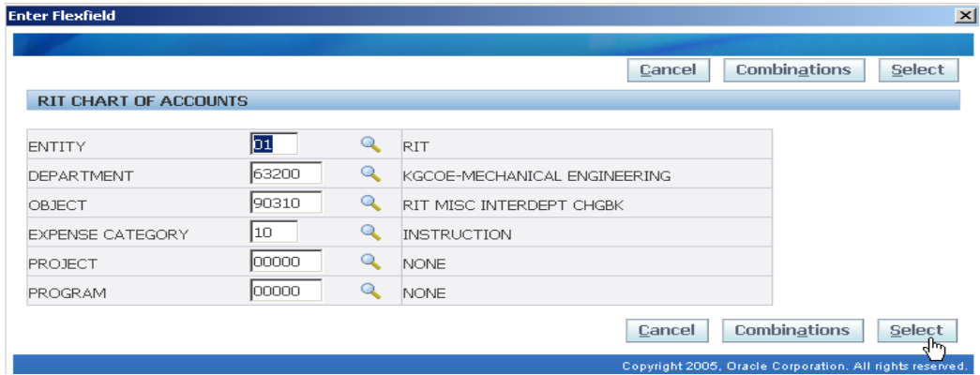Screen dimensions: 980x375
Task: Click the OBJECT field showing 90310
Action: [286, 203]
